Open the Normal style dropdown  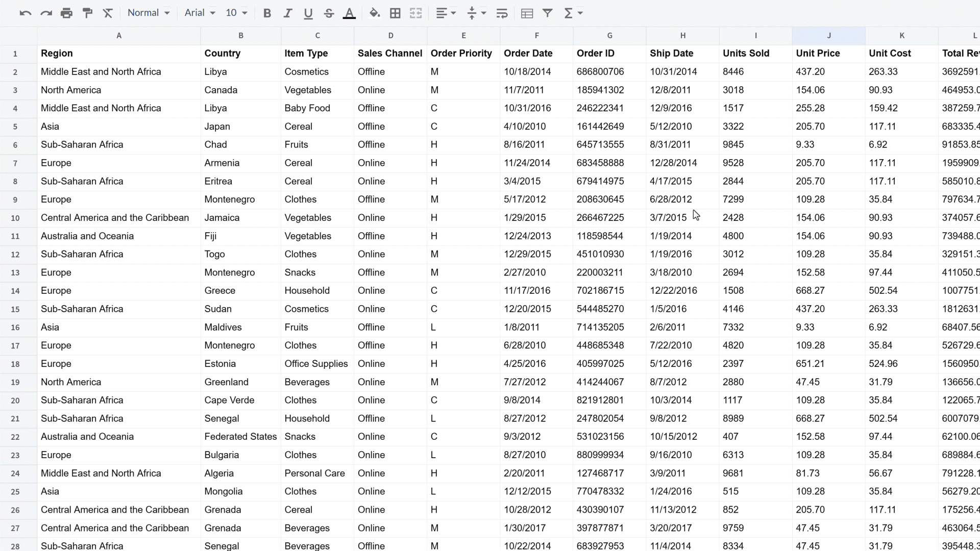coord(149,13)
